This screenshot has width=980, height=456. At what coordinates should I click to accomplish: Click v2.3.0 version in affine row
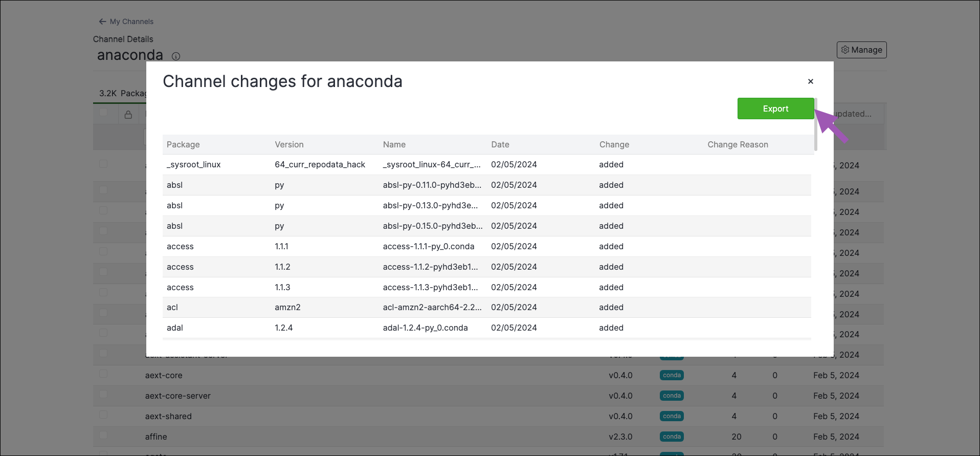point(620,437)
